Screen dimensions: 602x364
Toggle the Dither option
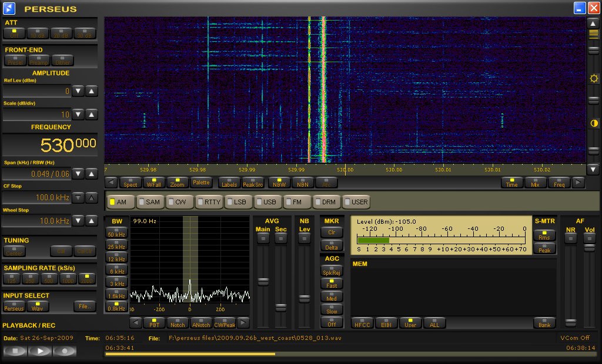62,60
